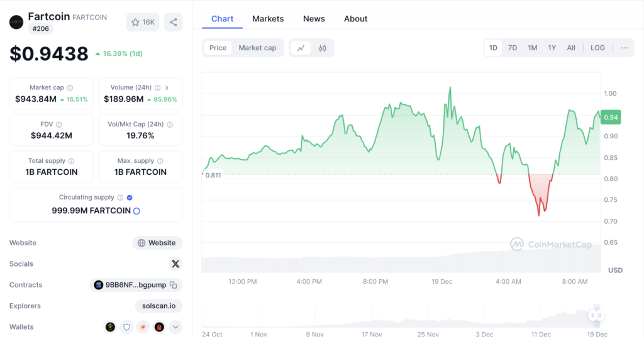
Task: Click the first wallet icon
Action: pyautogui.click(x=110, y=327)
